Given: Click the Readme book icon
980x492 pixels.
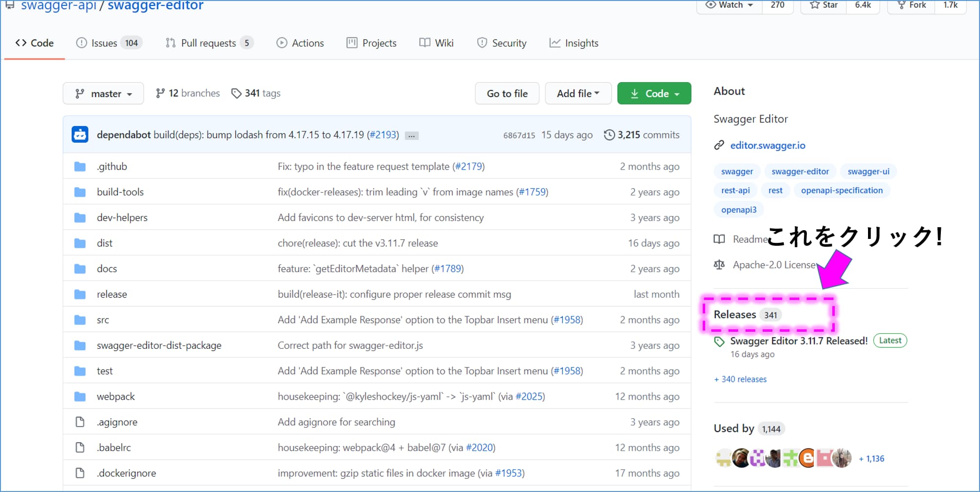Looking at the screenshot, I should pos(719,239).
